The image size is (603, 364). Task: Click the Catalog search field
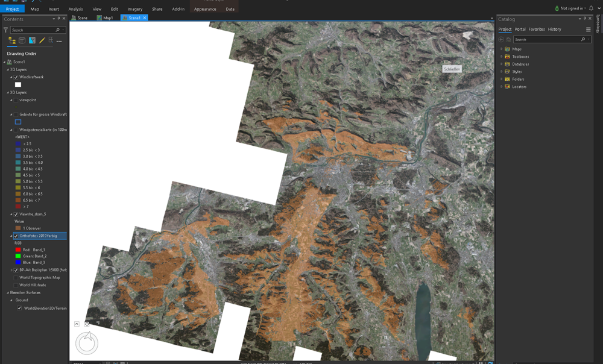tap(545, 39)
